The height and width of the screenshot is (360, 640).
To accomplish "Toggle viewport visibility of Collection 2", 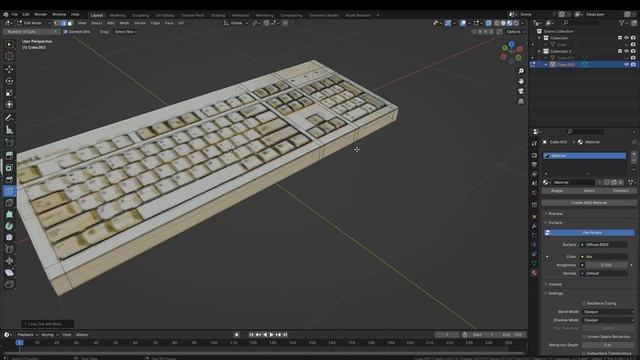I will pyautogui.click(x=626, y=51).
